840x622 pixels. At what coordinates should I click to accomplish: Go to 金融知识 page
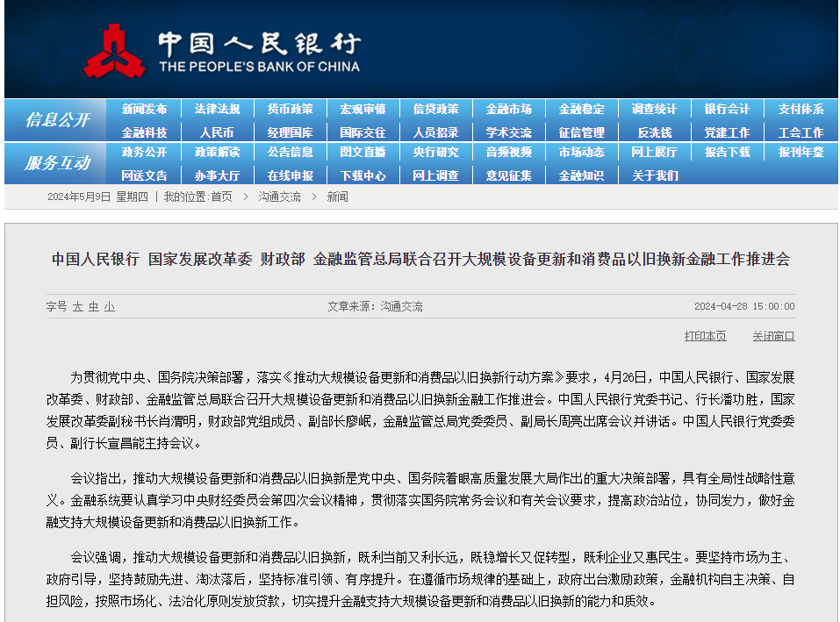(581, 175)
